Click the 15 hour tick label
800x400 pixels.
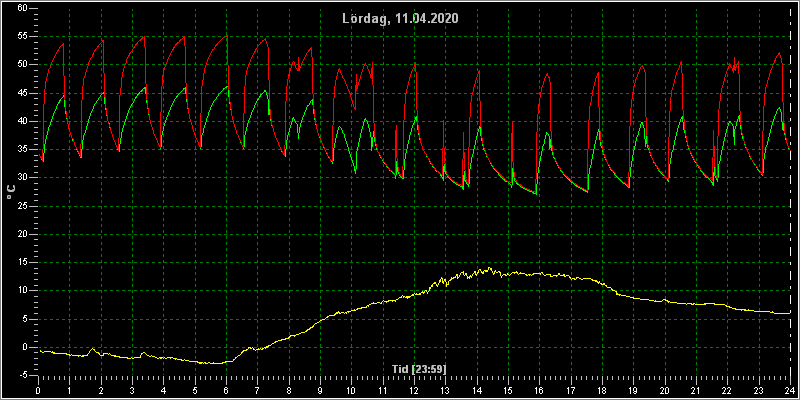pos(508,391)
